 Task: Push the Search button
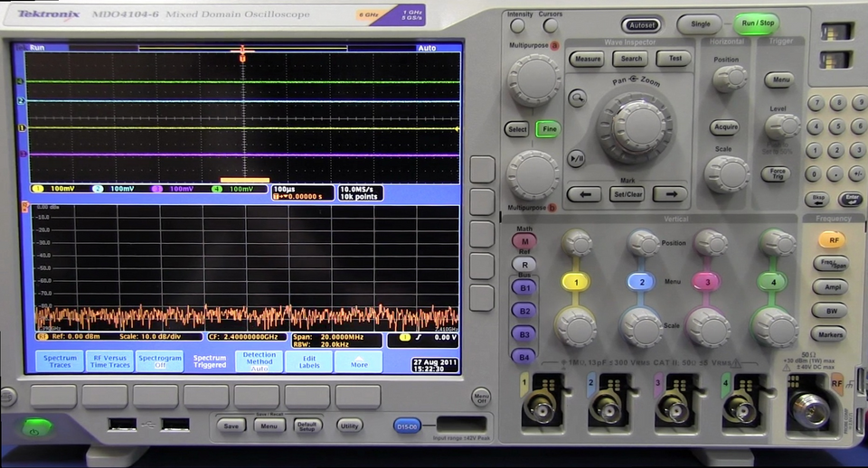click(630, 59)
